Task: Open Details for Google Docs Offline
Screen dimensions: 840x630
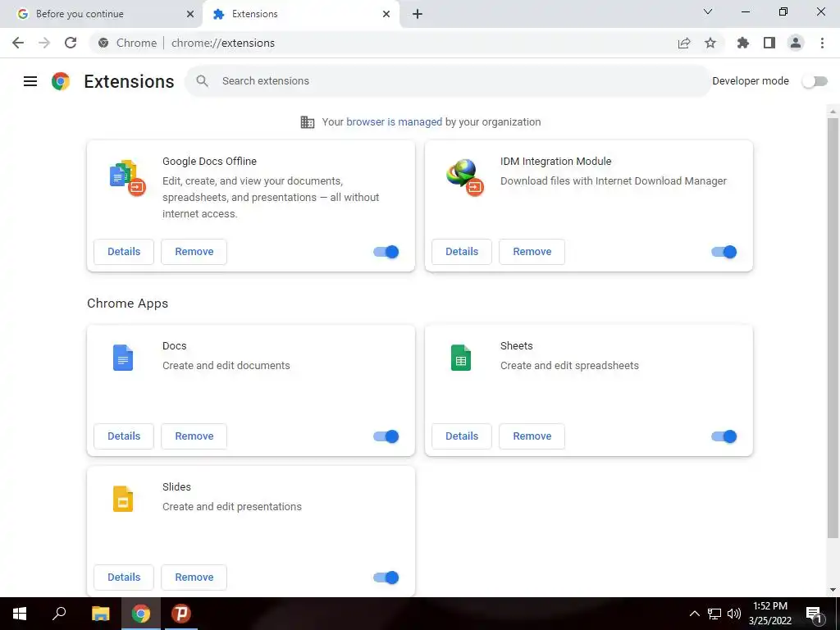Action: 124,252
